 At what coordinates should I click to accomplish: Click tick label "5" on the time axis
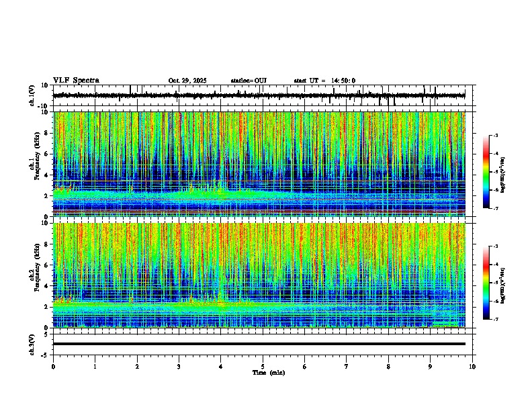pyautogui.click(x=263, y=367)
